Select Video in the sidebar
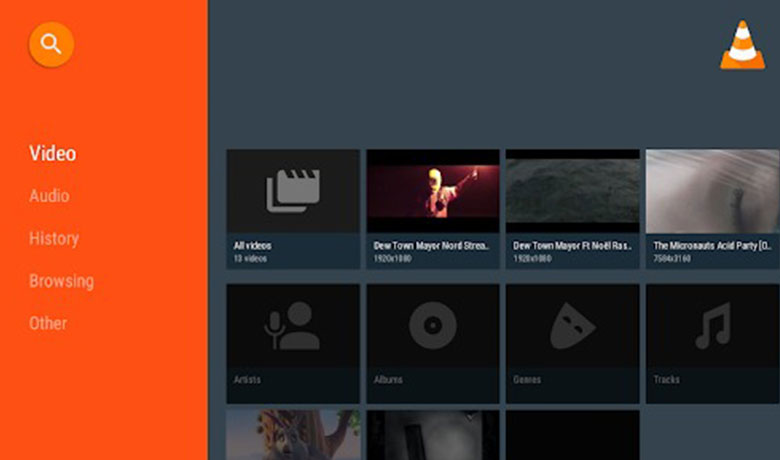 52,153
